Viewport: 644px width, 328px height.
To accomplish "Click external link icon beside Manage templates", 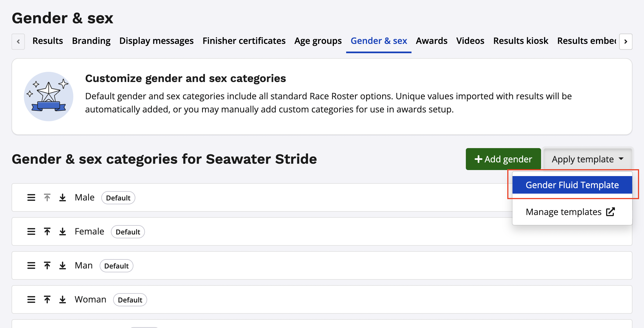I will point(610,212).
